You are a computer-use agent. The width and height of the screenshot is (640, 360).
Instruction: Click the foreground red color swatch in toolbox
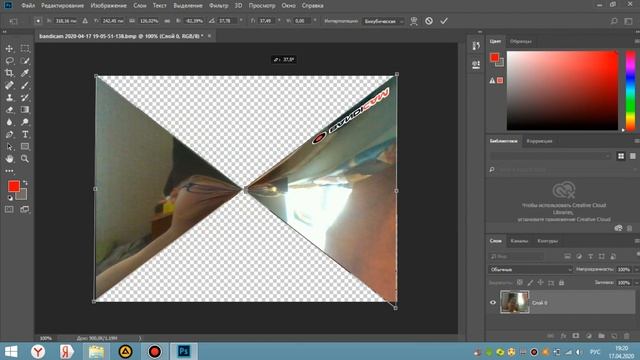coord(13,186)
